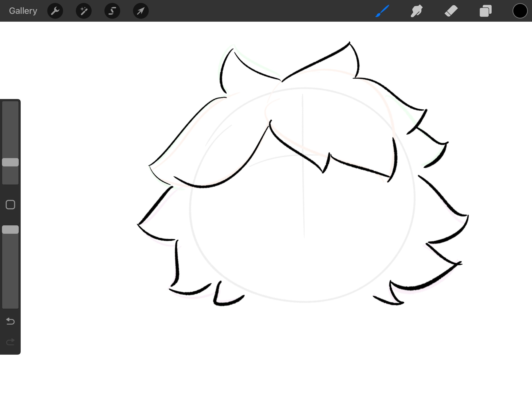Open the Layers panel
Screen dimensions: 532x399
point(486,11)
